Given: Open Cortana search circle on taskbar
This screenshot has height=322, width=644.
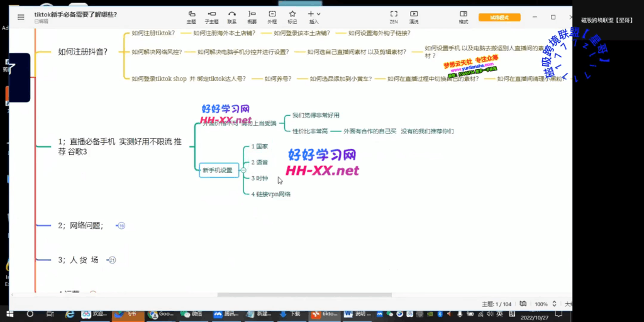Looking at the screenshot, I should pos(30,314).
